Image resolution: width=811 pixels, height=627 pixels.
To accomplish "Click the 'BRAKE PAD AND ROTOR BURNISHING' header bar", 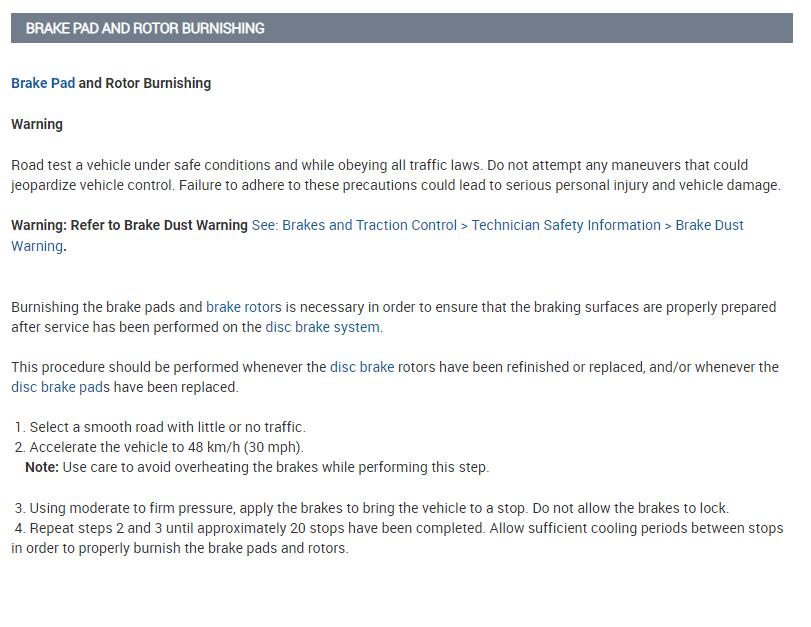I will [x=400, y=28].
